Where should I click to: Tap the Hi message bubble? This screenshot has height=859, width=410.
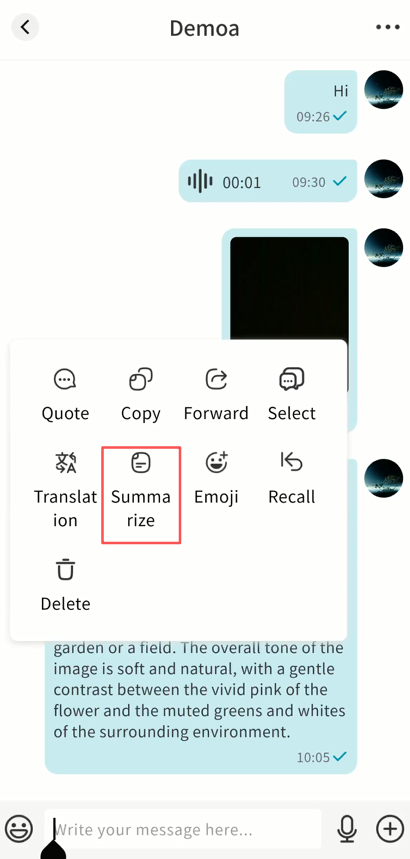[x=321, y=102]
